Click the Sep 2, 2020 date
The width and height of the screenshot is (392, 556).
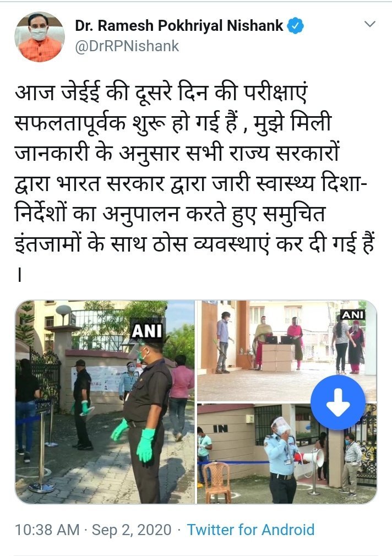click(x=132, y=530)
